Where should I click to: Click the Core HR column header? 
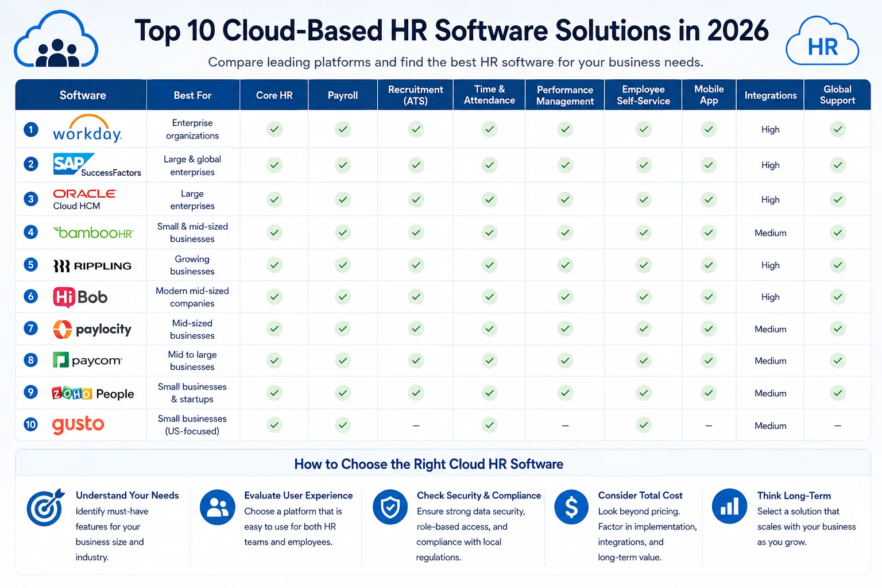[274, 95]
